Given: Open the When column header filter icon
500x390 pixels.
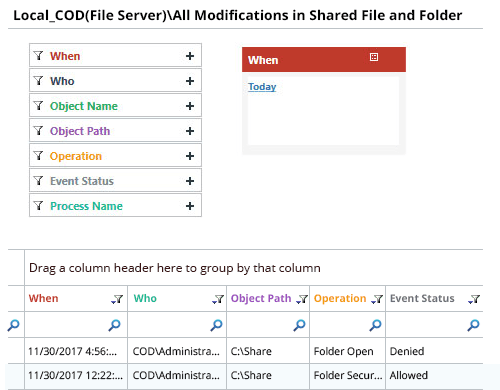Looking at the screenshot, I should (117, 299).
